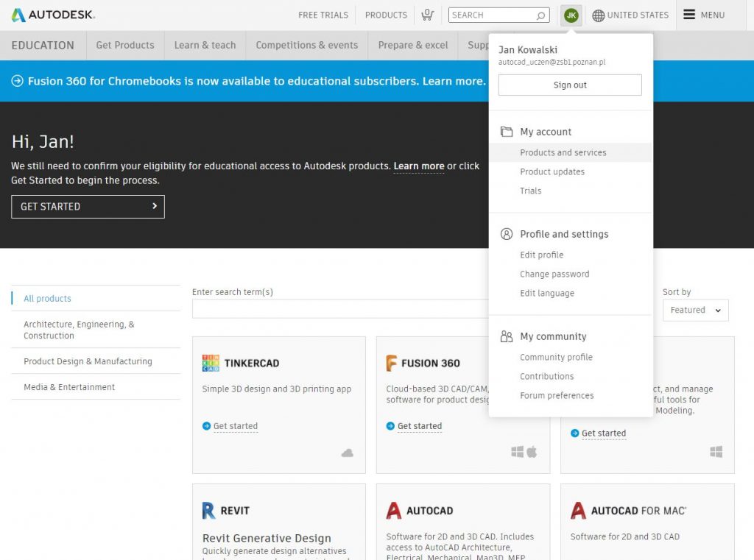Expand the Get Products navigation menu
Image resolution: width=754 pixels, height=560 pixels.
(x=125, y=45)
